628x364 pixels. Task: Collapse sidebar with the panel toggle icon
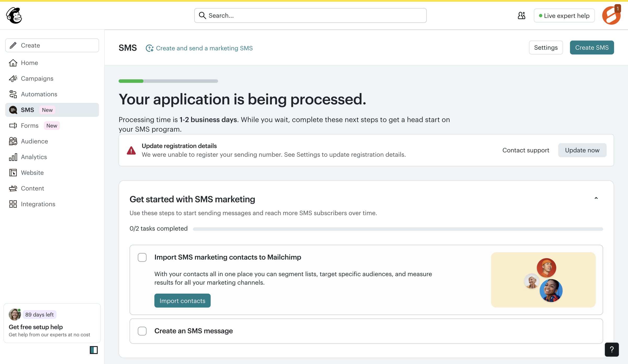click(x=94, y=350)
